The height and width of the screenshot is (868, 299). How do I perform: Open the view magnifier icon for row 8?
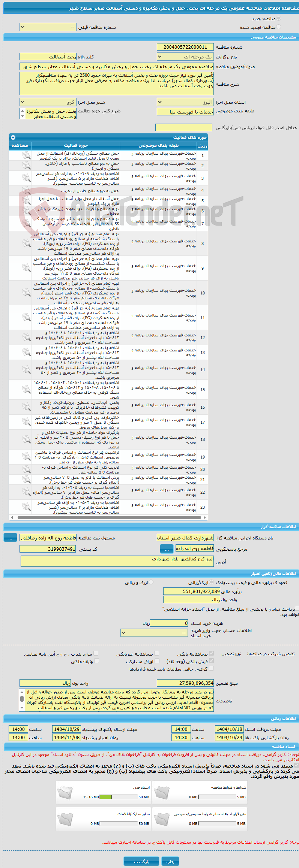tap(26, 244)
